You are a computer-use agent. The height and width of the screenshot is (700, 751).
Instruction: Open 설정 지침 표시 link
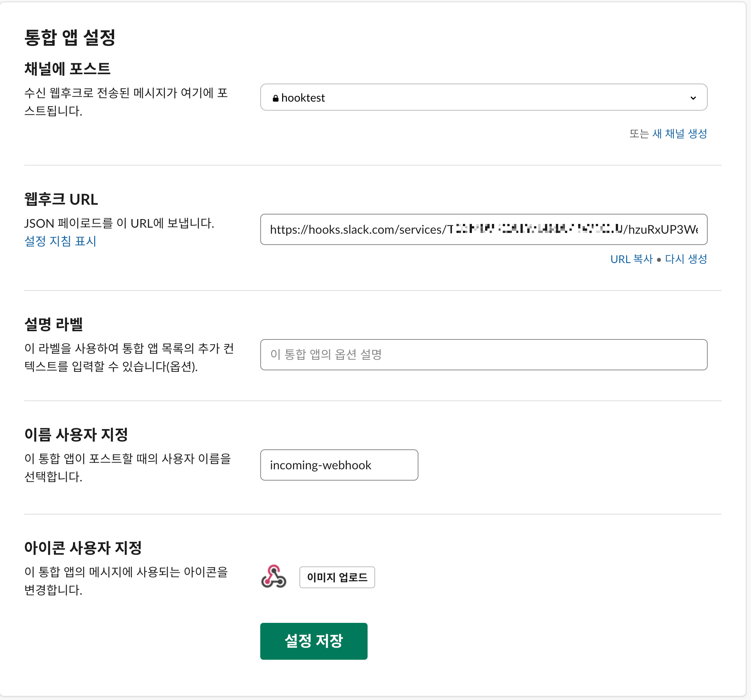click(60, 241)
